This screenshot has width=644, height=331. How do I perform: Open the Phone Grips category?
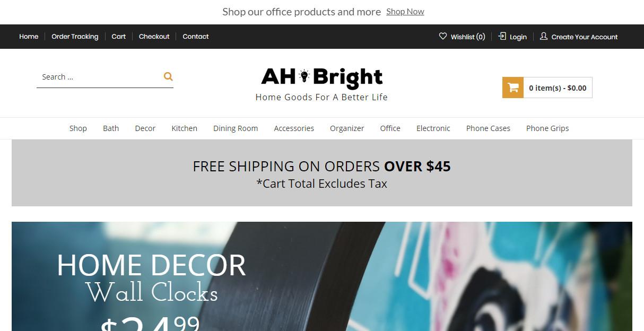click(x=547, y=128)
